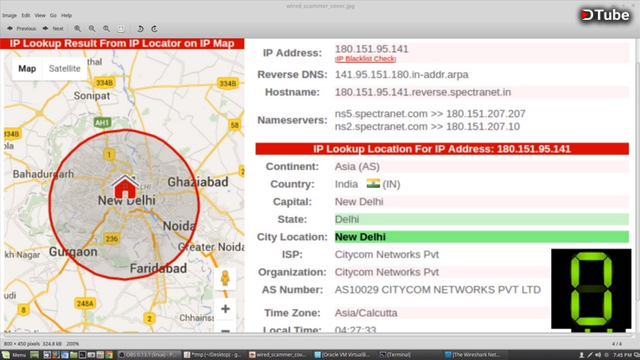Click the Gurgaon label on the map
640x360 pixels.
click(x=73, y=252)
